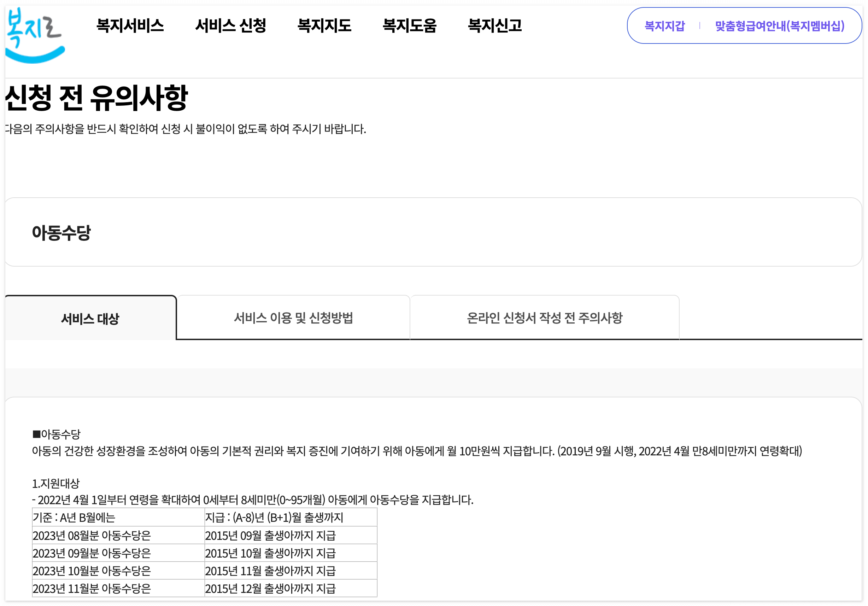The image size is (868, 606).
Task: Open the 복지신고 menu
Action: coord(495,26)
